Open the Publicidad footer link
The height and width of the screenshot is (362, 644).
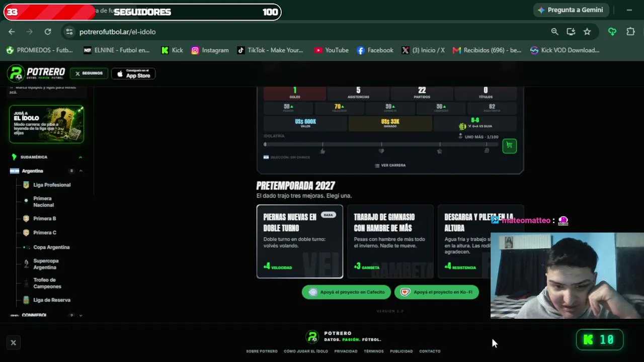401,351
